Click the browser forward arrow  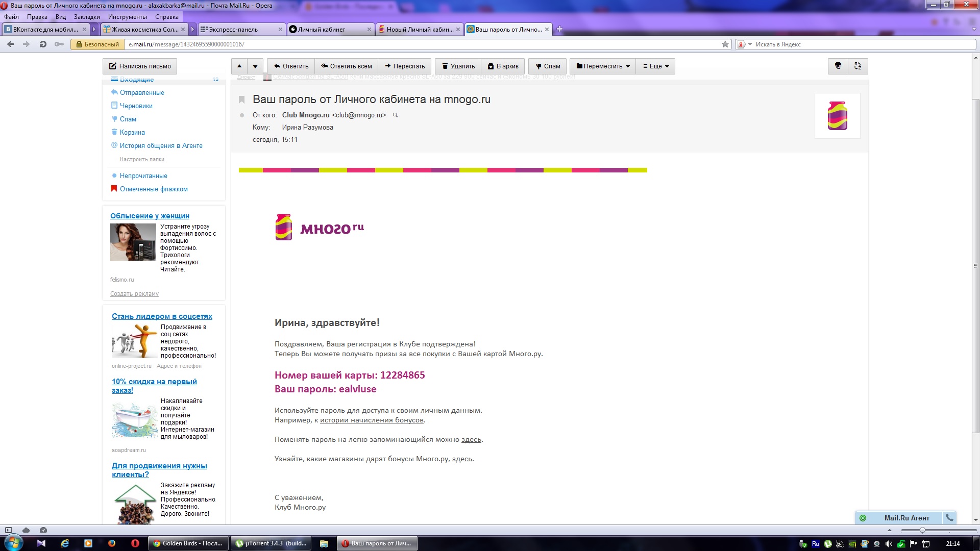26,44
